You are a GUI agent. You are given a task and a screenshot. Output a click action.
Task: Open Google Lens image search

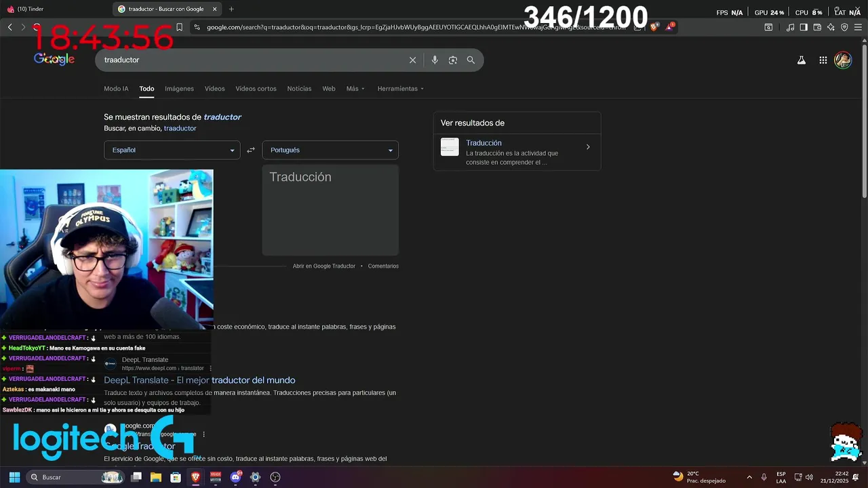click(453, 60)
